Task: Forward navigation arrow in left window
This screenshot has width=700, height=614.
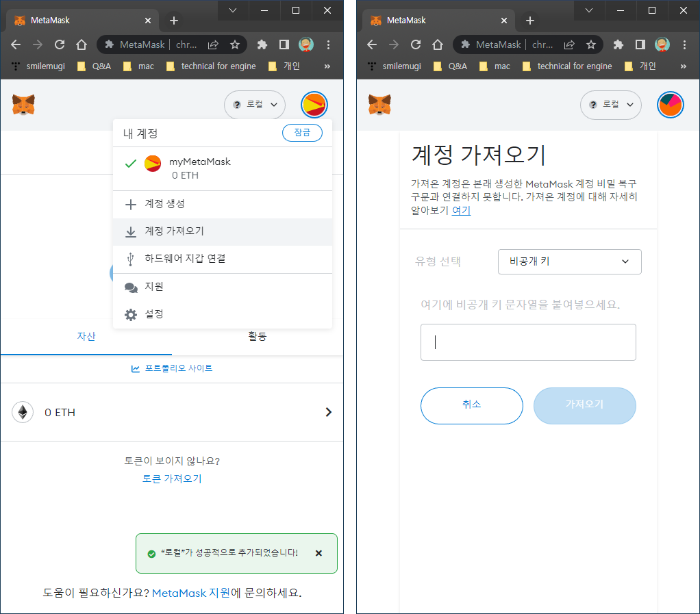Action: [x=38, y=44]
